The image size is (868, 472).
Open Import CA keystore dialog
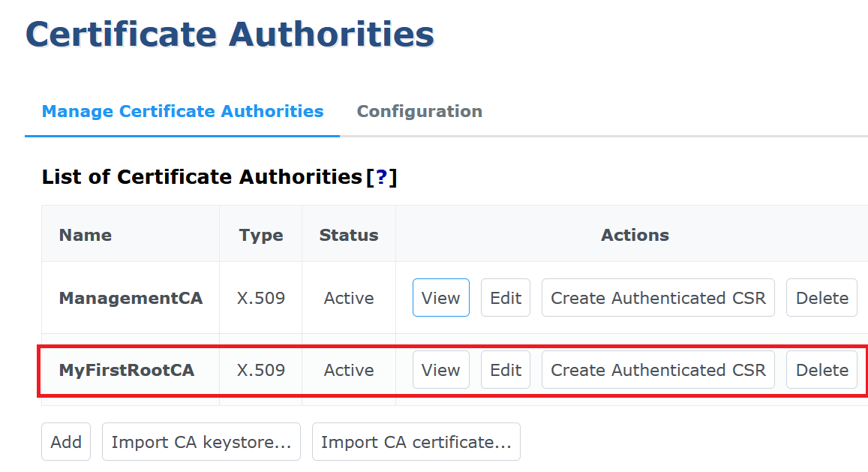(x=201, y=442)
